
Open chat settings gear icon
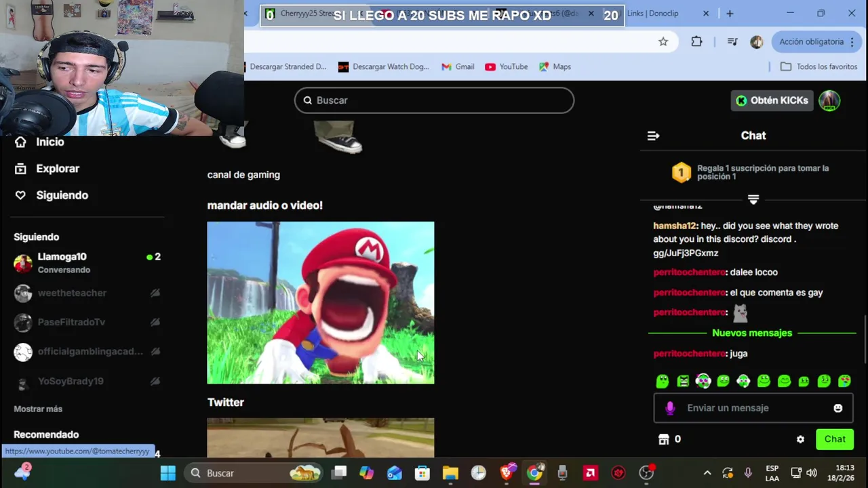pyautogui.click(x=800, y=439)
